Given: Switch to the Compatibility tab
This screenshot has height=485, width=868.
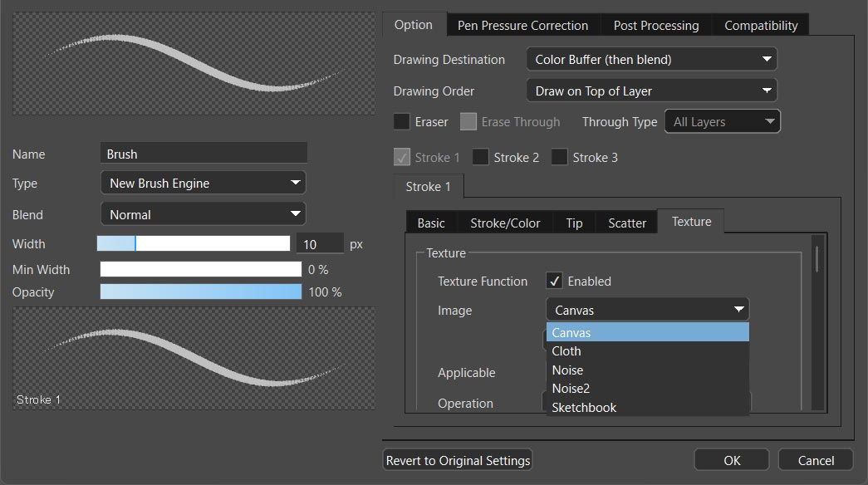Looking at the screenshot, I should tap(760, 25).
